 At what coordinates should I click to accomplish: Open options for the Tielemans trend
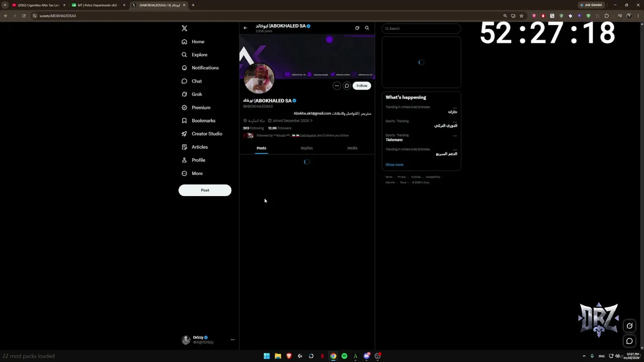[x=455, y=135]
